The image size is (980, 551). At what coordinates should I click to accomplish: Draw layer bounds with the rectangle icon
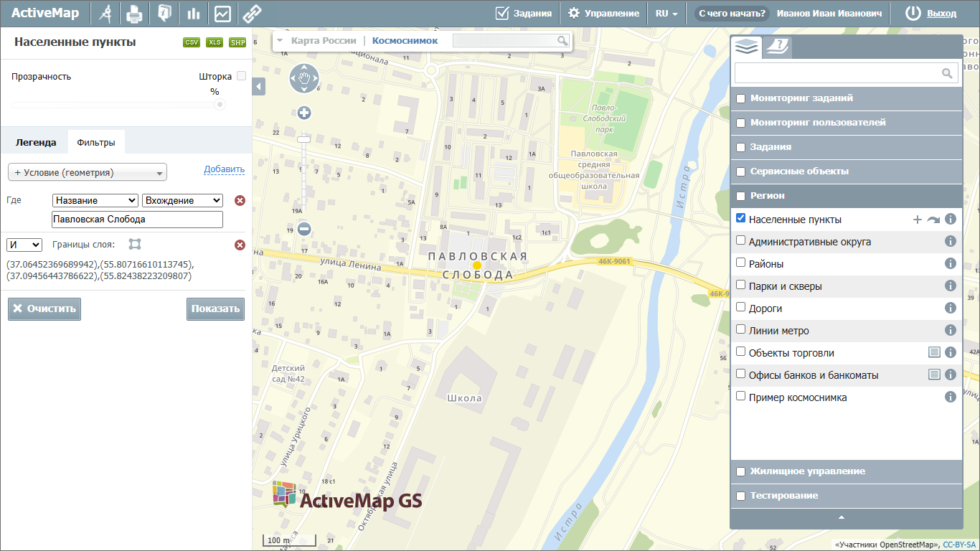(x=135, y=245)
